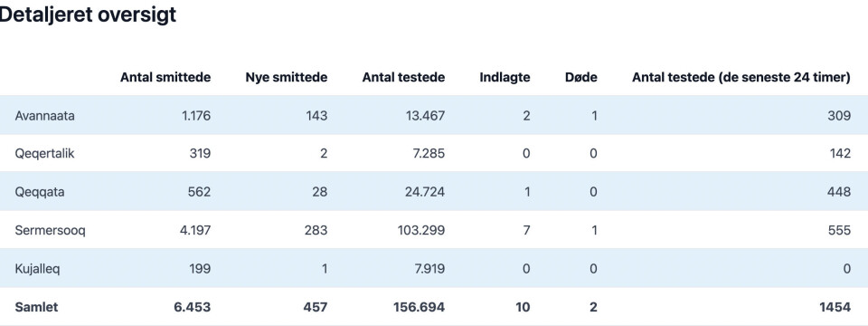
Task: Select Avannaata's 24-hour tested value '309'
Action: (x=839, y=116)
